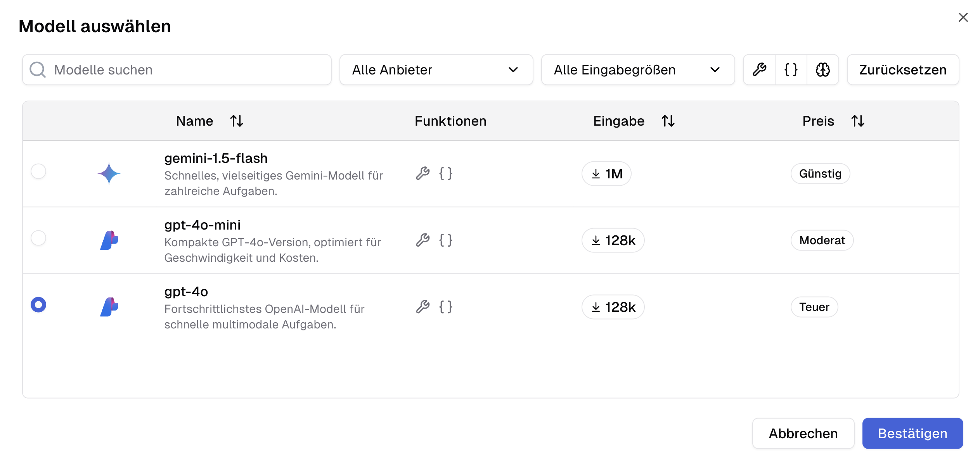Click the Zurücksetzen button
This screenshot has height=463, width=980.
point(903,70)
